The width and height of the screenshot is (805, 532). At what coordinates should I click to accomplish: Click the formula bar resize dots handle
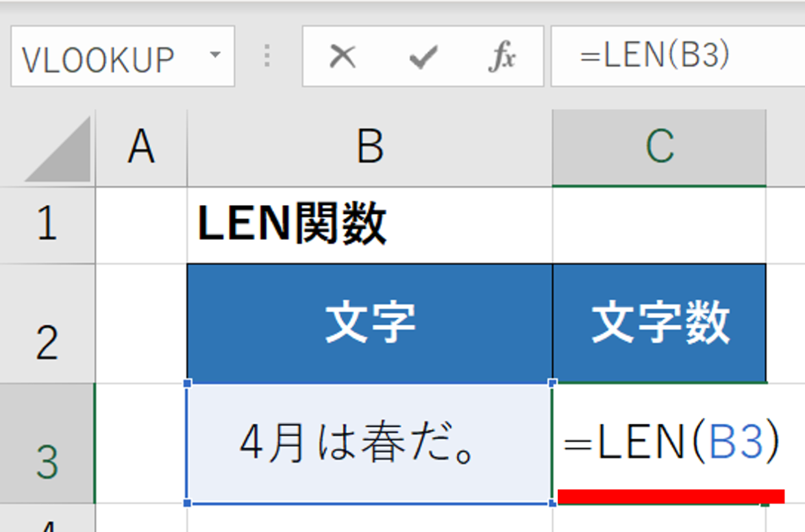coord(267,56)
